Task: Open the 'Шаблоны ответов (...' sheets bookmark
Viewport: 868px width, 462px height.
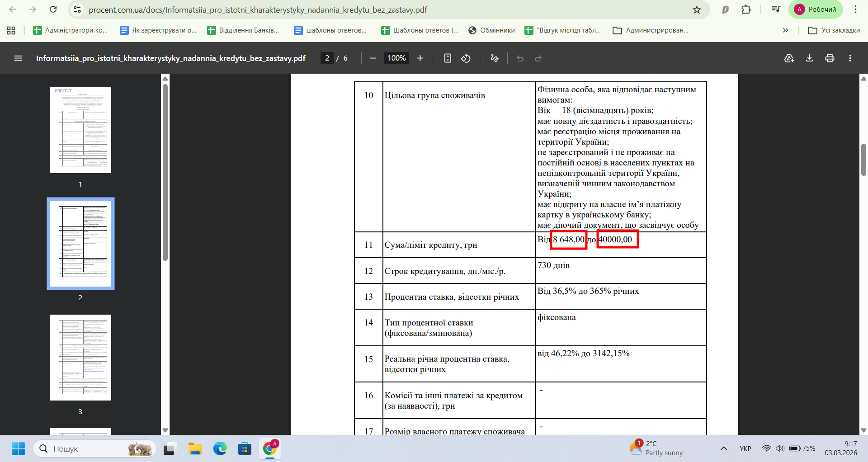Action: coord(420,30)
